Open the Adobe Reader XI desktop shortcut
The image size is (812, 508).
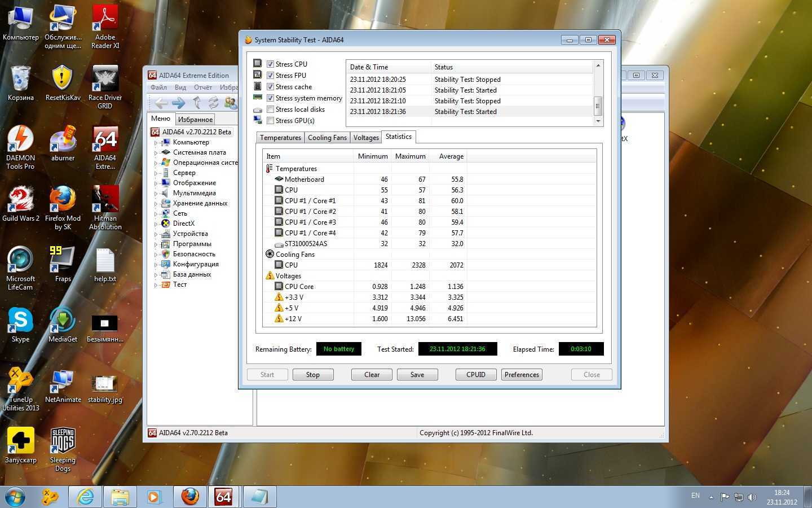(x=105, y=27)
